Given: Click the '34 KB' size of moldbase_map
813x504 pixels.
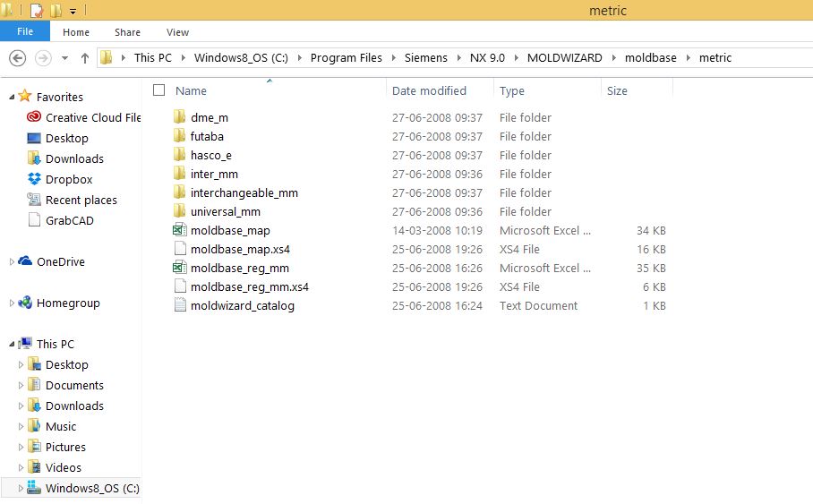Looking at the screenshot, I should [x=651, y=230].
